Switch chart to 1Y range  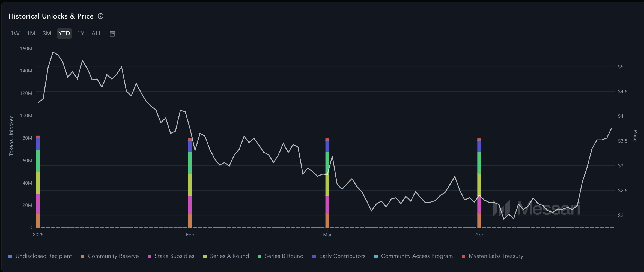pyautogui.click(x=81, y=34)
